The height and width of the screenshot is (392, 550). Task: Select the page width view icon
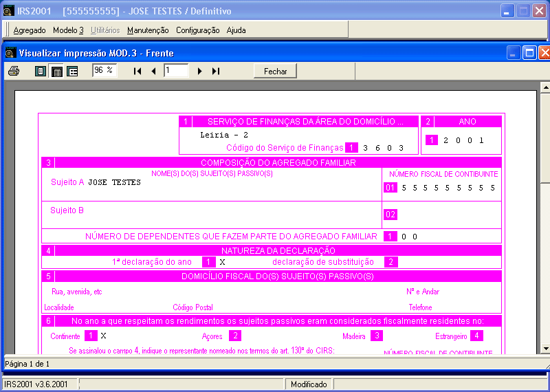pyautogui.click(x=56, y=72)
